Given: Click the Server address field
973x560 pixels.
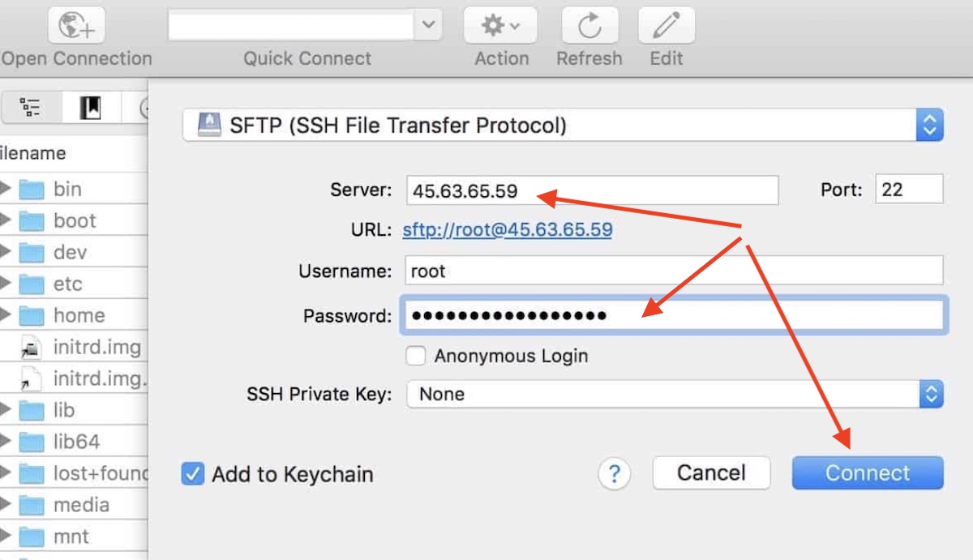Looking at the screenshot, I should 591,190.
